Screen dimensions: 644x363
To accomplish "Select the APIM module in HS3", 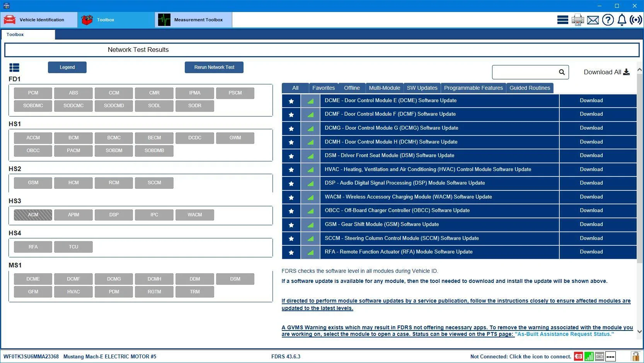I will (x=73, y=215).
